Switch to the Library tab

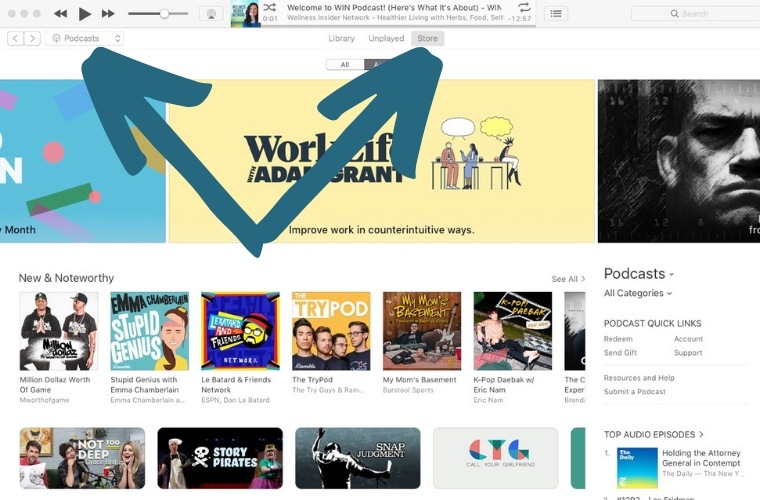coord(341,38)
